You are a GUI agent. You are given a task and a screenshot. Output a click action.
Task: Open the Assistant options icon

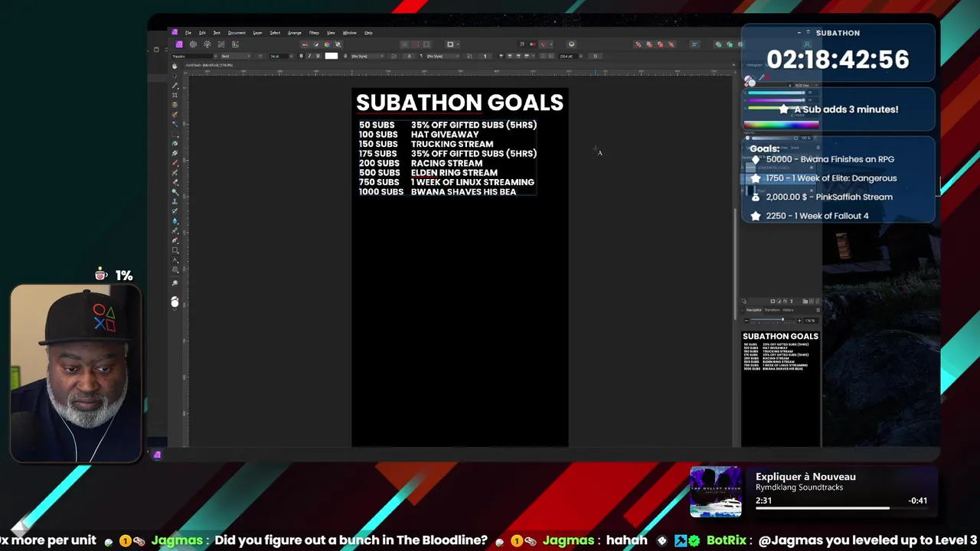(571, 44)
